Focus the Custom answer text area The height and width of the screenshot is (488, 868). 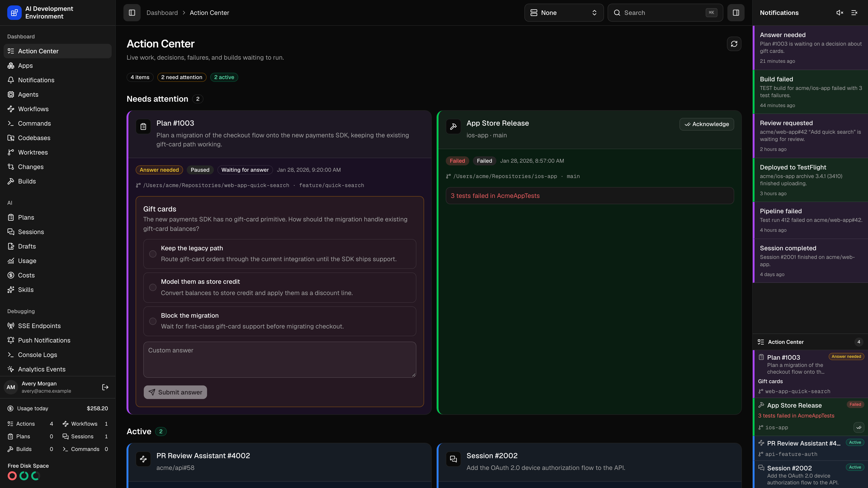point(280,360)
